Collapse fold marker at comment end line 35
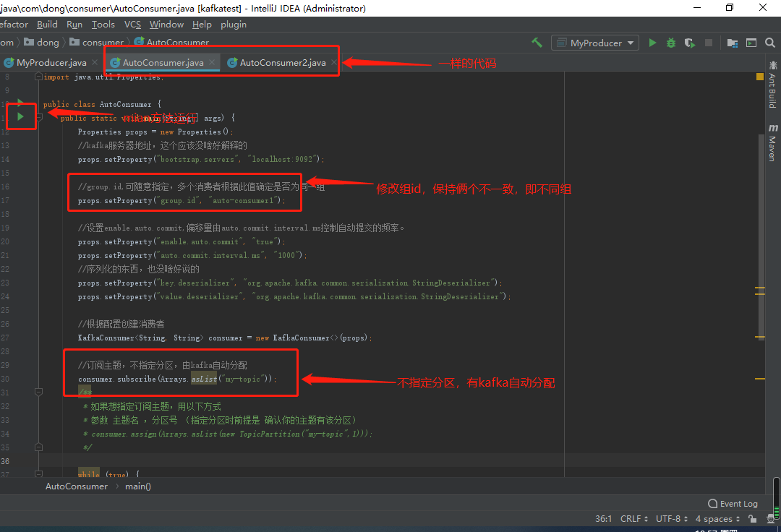 coord(38,447)
